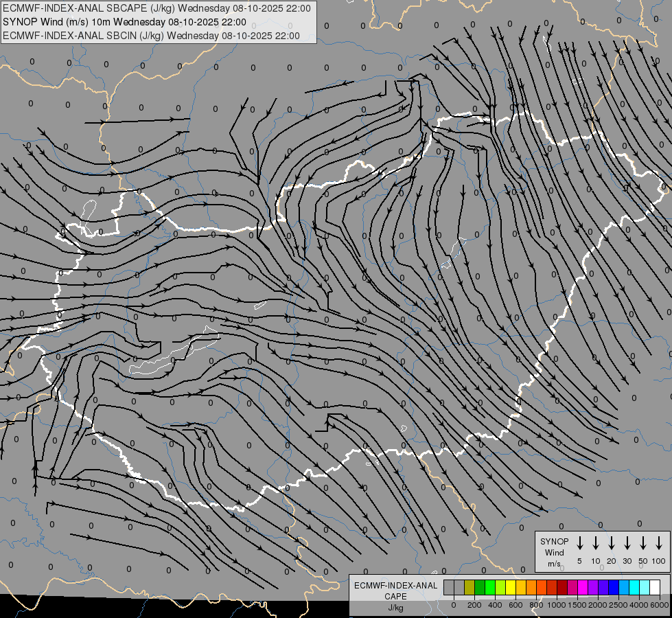
Task: Click the 'ECMWF-INDEX-ANAL' label in CAPE legend
Action: [395, 586]
